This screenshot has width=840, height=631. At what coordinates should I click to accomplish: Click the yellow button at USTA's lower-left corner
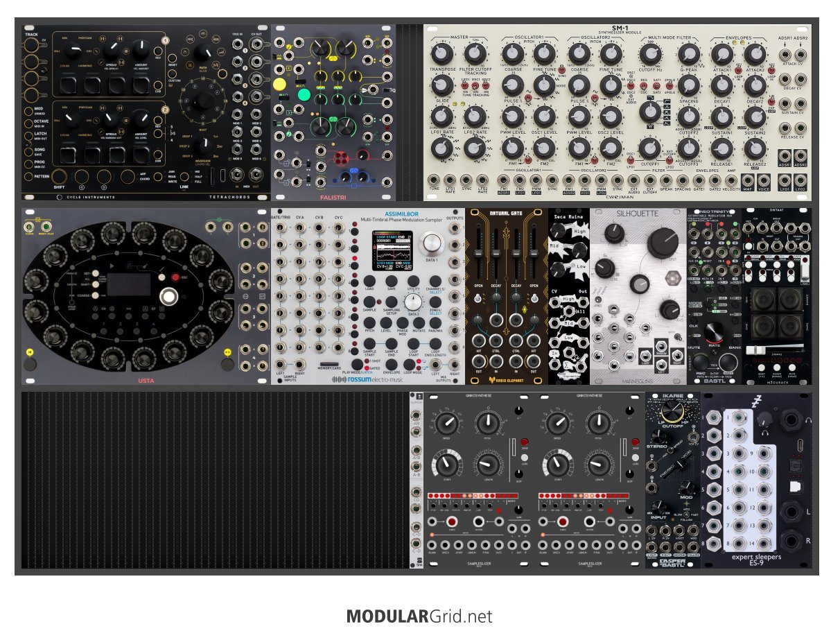30,352
